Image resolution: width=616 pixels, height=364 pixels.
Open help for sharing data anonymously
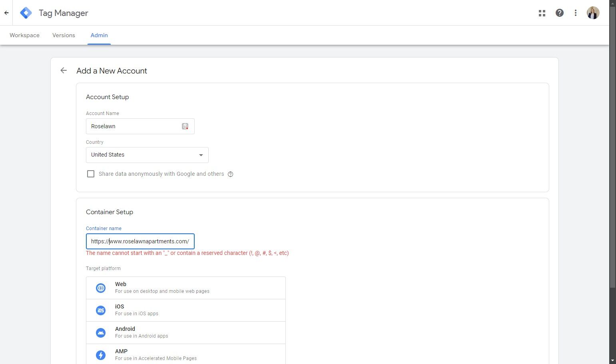click(230, 174)
